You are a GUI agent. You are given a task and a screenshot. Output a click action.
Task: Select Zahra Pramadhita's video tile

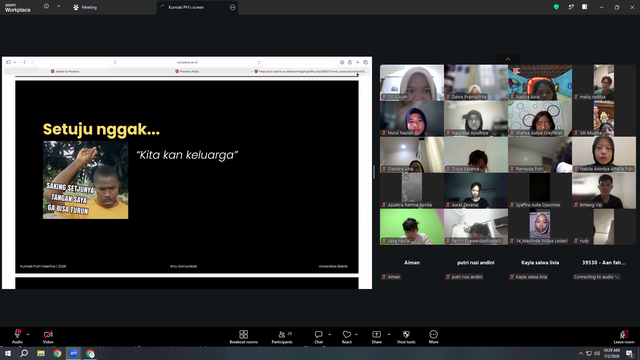tap(476, 82)
